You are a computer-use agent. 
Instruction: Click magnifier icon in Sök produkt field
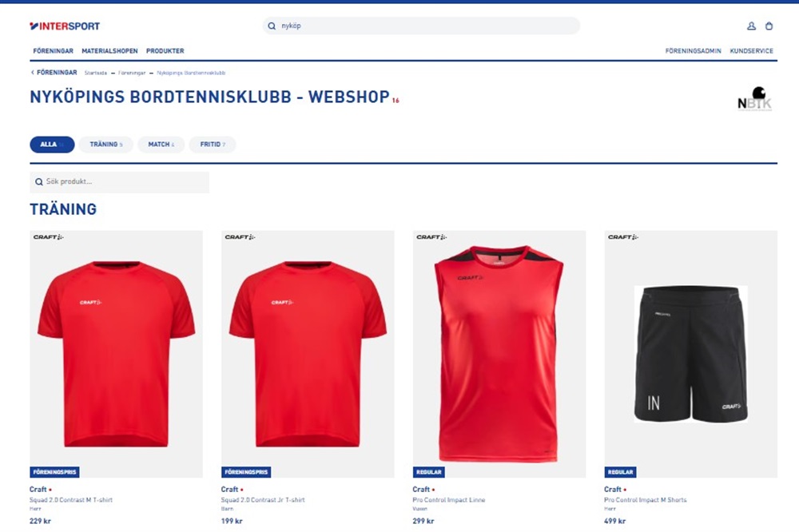[x=38, y=182]
